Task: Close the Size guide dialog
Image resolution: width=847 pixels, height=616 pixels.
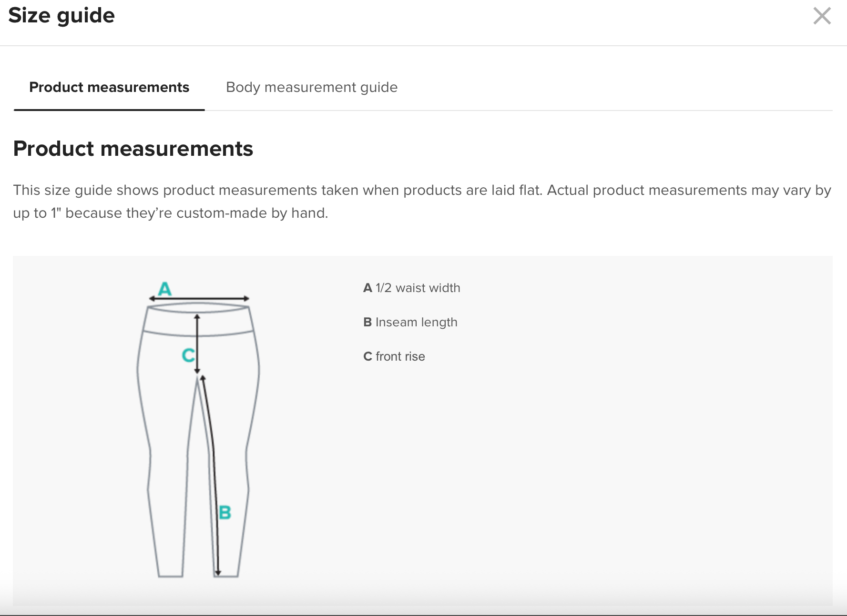Action: 822,16
